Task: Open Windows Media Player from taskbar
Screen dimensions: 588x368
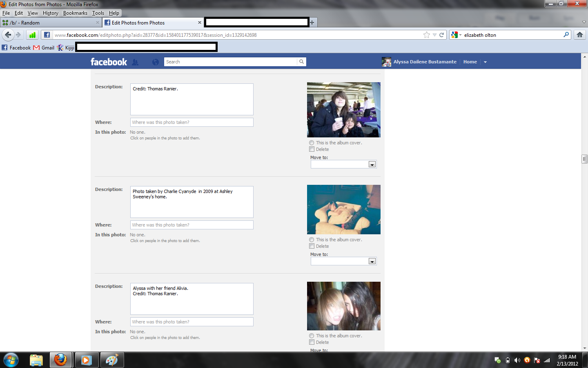Action: 86,360
